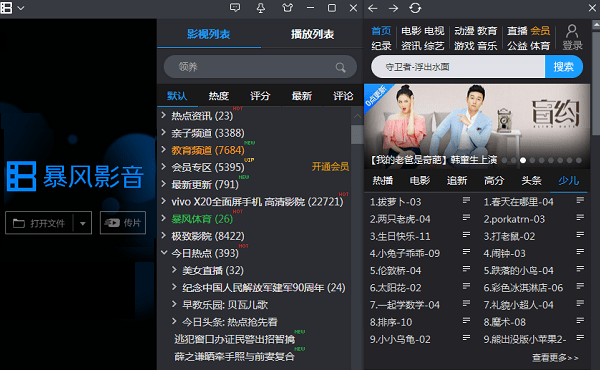Go forward with the right arrow icon
Screen dimensions: 600x370
click(x=393, y=8)
